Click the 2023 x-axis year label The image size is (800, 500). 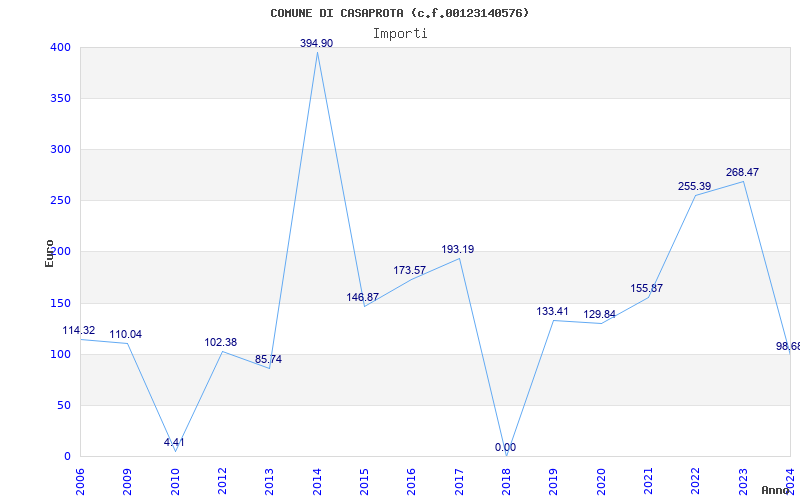743,482
